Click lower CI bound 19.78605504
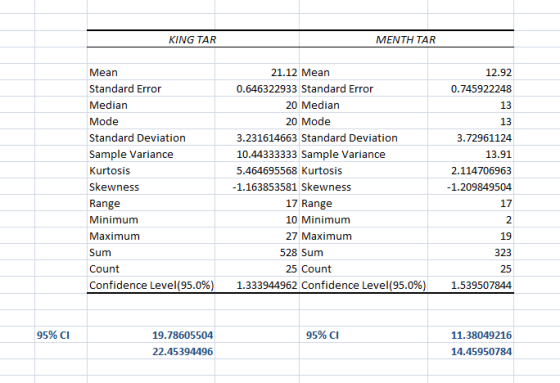This screenshot has width=560, height=383. pyautogui.click(x=182, y=335)
